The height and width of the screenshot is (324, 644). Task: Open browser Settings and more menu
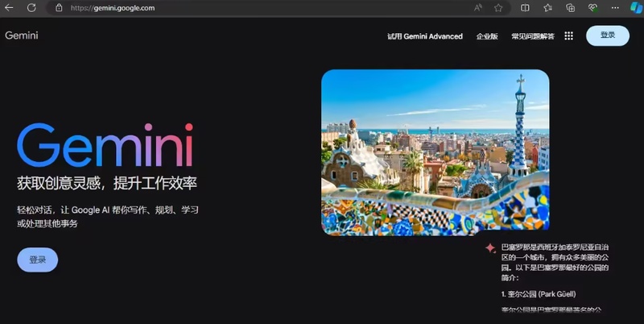point(615,8)
